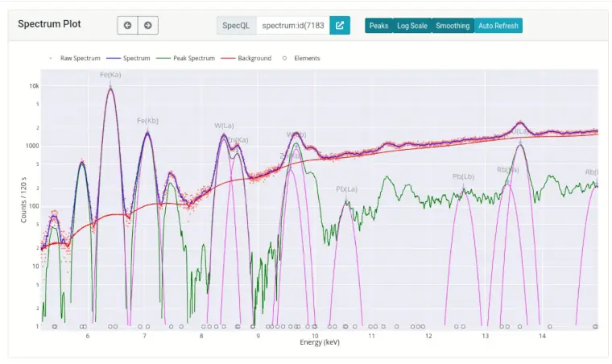Click the SpecQL query input field
The image size is (612, 364).
(x=293, y=25)
